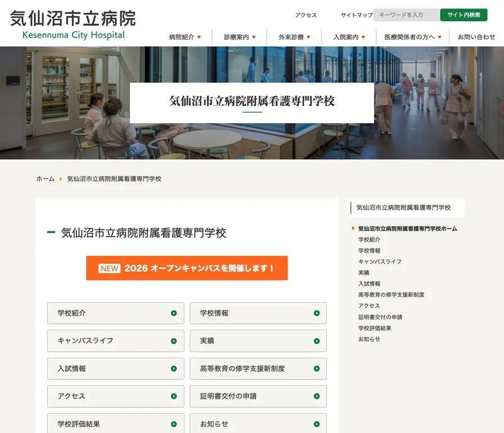Image resolution: width=504 pixels, height=433 pixels.
Task: Click green arrow icon on 入試情報 card
Action: [x=174, y=369]
